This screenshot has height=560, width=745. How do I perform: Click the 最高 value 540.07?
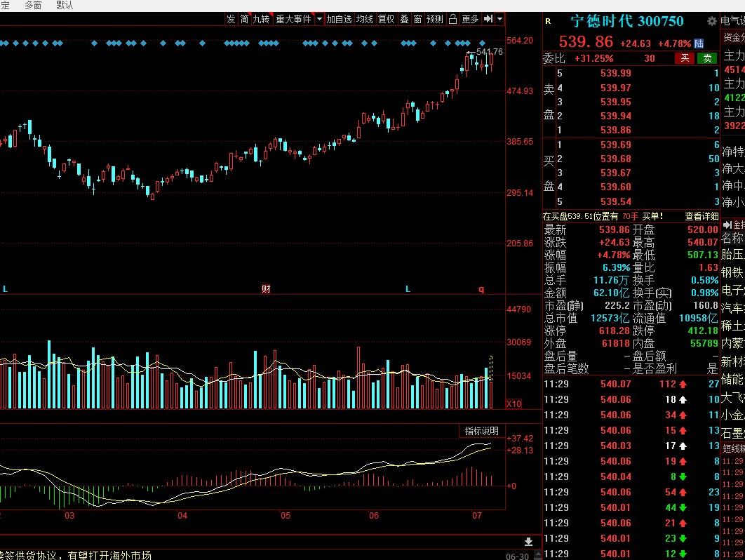tap(703, 242)
